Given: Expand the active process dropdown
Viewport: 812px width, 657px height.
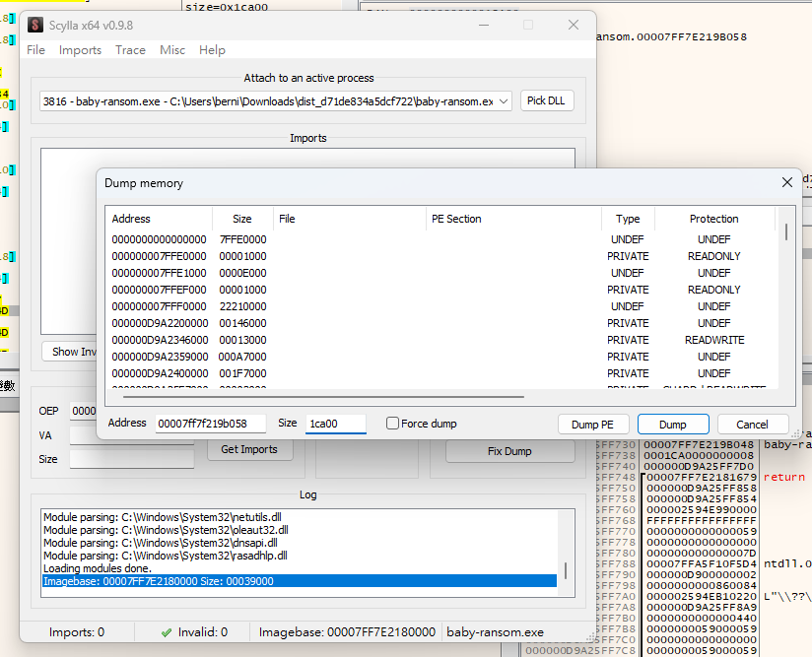Looking at the screenshot, I should click(504, 101).
